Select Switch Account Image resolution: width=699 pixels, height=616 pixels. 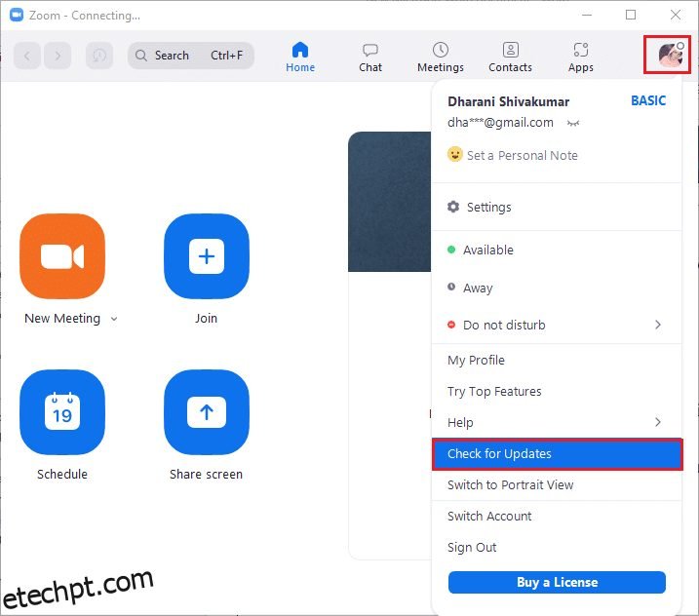pyautogui.click(x=557, y=517)
